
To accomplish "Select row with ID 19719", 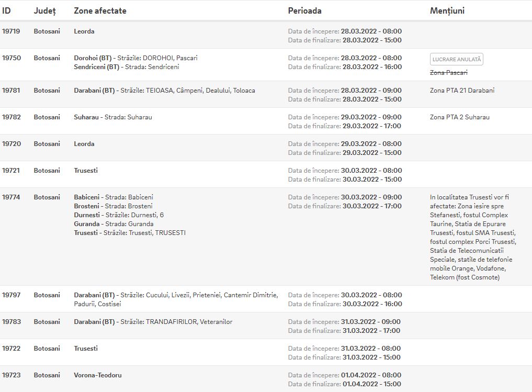I will coord(266,35).
